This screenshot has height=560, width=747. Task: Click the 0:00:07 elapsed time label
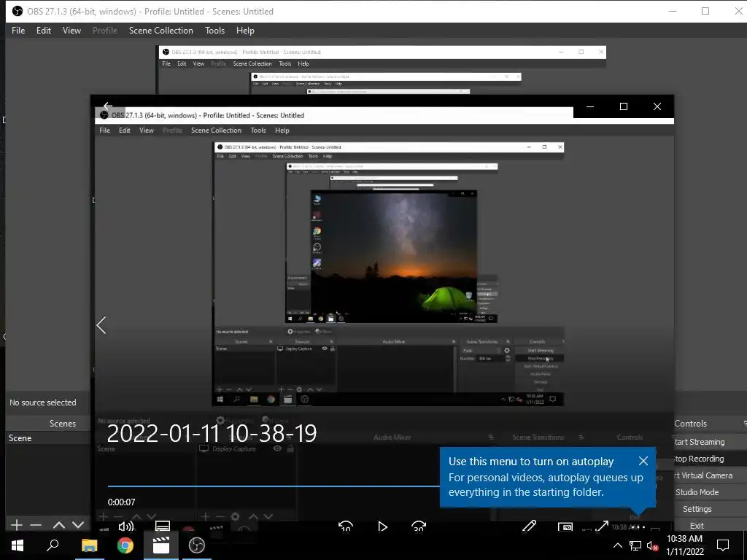point(121,502)
